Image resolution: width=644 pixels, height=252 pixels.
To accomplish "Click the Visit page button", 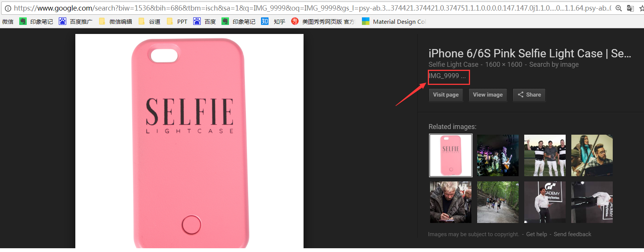I will (446, 95).
